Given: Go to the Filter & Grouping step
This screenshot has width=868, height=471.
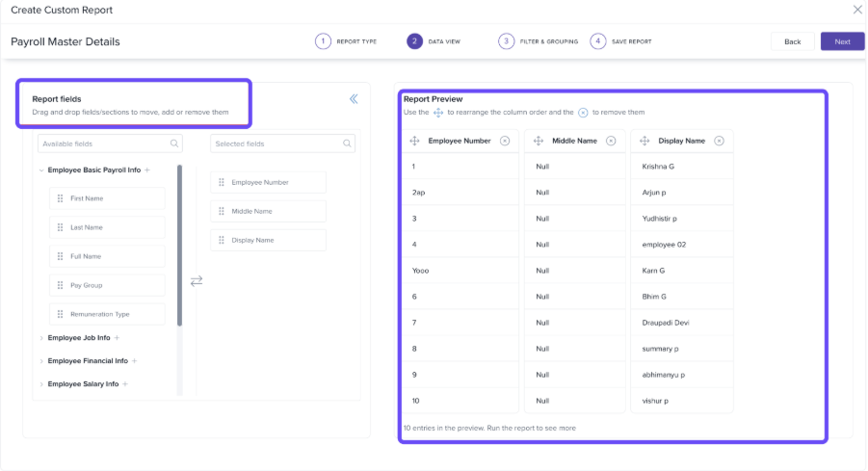Looking at the screenshot, I should point(506,41).
